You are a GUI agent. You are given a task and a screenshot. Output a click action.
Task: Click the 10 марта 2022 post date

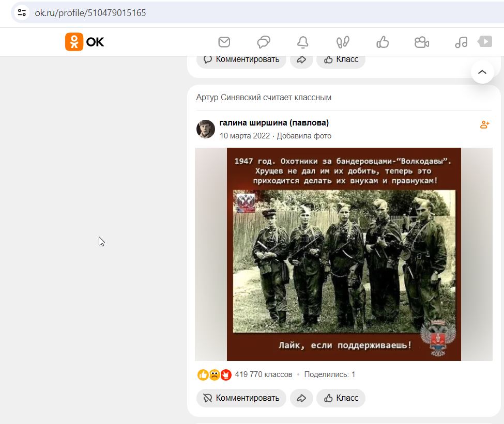[x=245, y=136]
